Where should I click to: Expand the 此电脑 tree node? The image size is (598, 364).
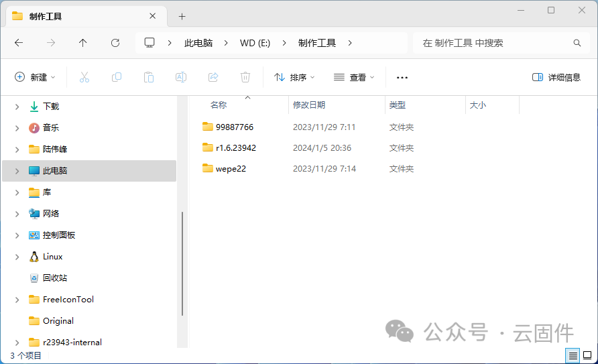click(17, 171)
